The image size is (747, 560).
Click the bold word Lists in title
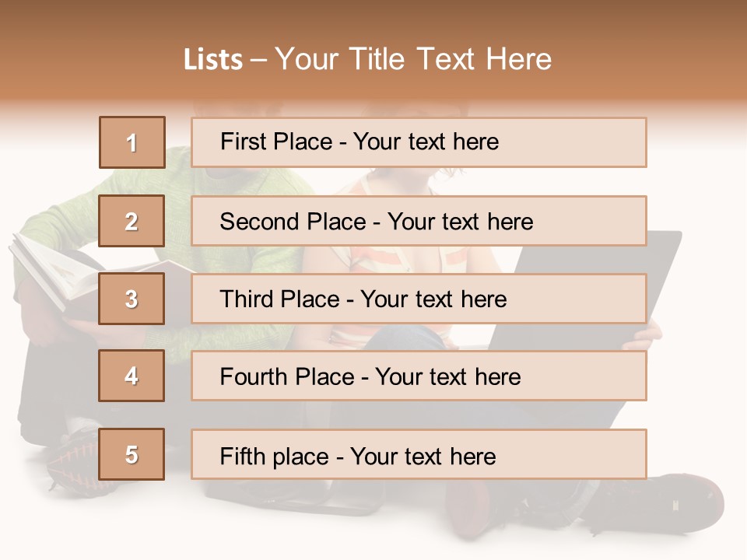pyautogui.click(x=213, y=60)
